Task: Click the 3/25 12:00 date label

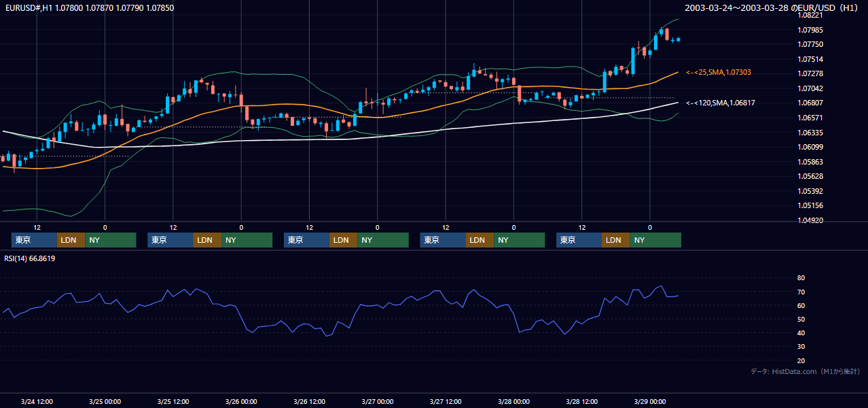Action: (173, 401)
